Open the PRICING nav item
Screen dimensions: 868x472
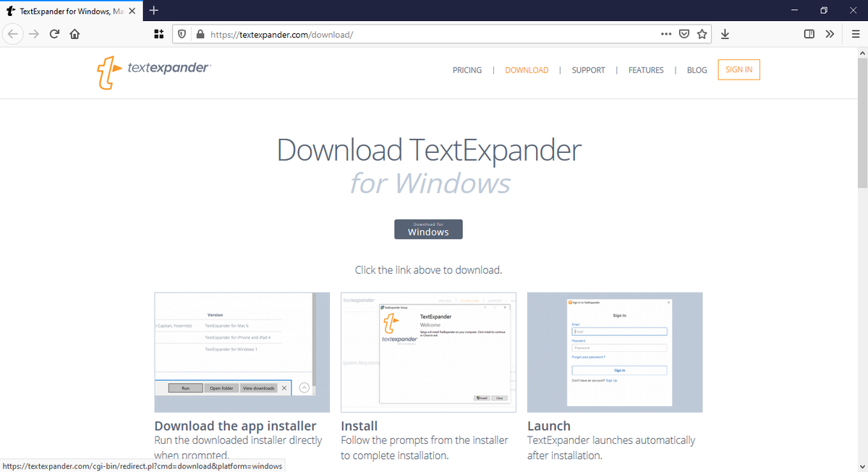(x=467, y=70)
